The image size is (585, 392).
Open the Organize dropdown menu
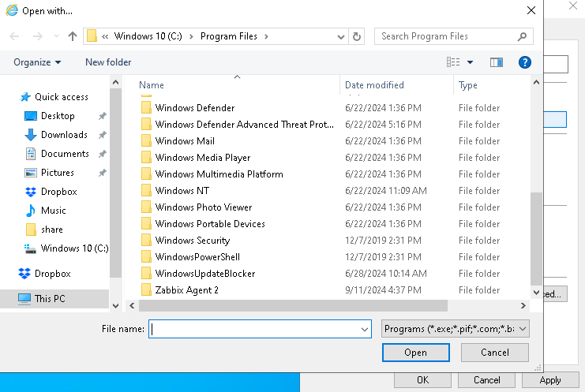tap(37, 62)
